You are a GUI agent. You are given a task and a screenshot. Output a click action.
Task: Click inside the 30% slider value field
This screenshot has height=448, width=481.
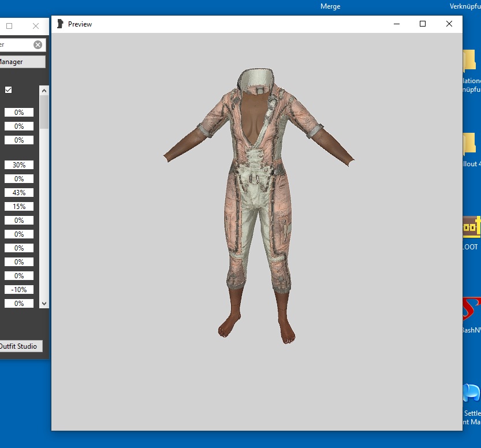(x=18, y=165)
